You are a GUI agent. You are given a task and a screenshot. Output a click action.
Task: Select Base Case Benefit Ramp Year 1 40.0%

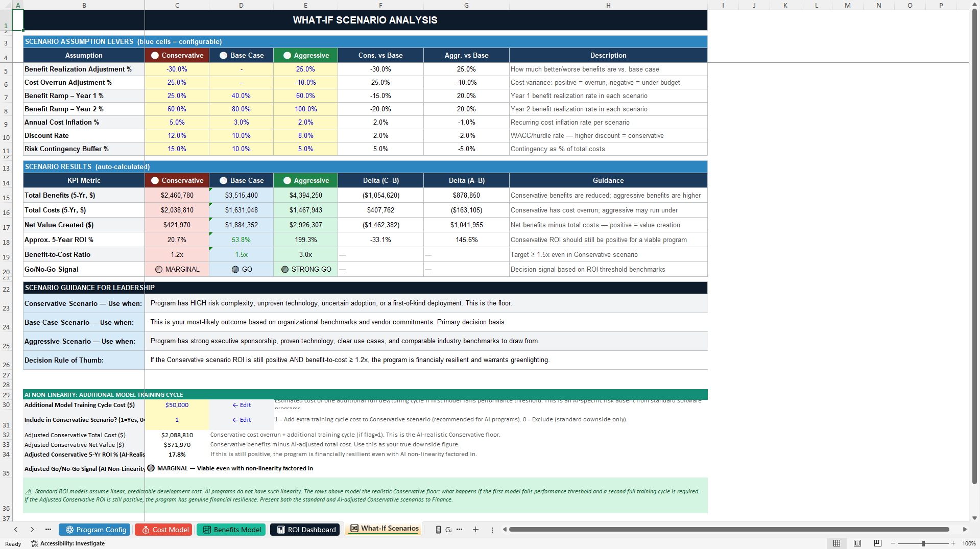pos(242,96)
